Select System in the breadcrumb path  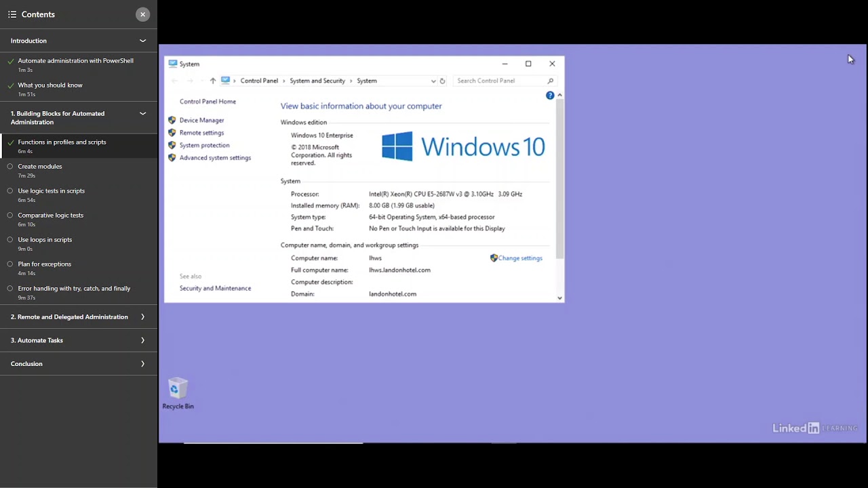(x=367, y=81)
